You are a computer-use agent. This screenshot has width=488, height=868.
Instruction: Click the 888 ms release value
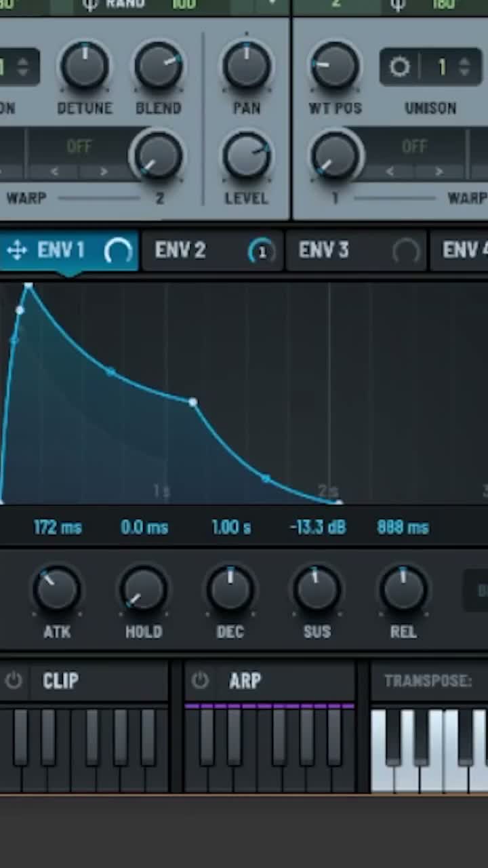[x=403, y=528]
